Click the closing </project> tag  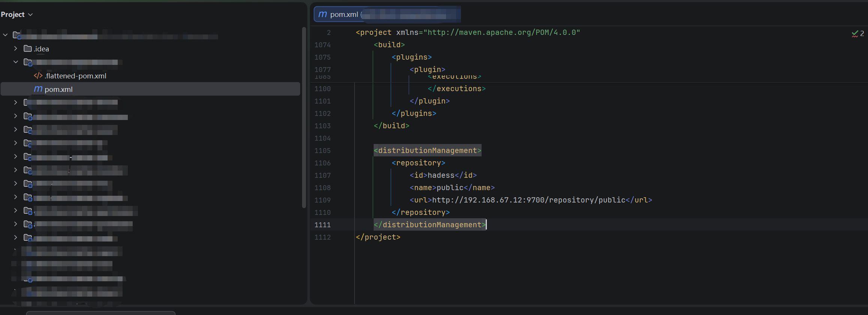point(378,237)
